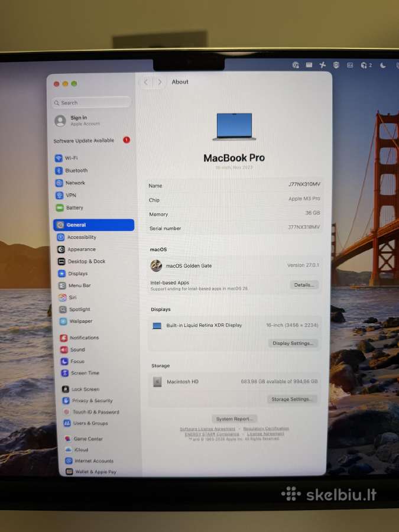Open ENERGY STAR Compliance link
The image size is (399, 532).
click(x=212, y=434)
